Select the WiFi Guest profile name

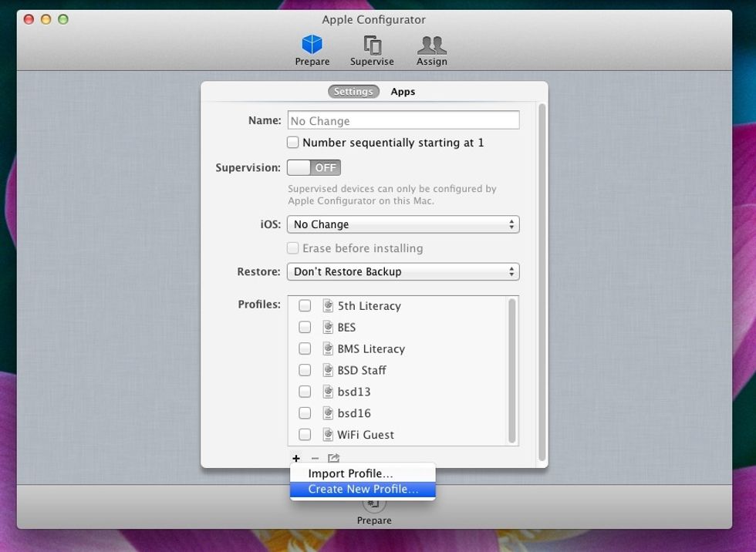tap(366, 435)
